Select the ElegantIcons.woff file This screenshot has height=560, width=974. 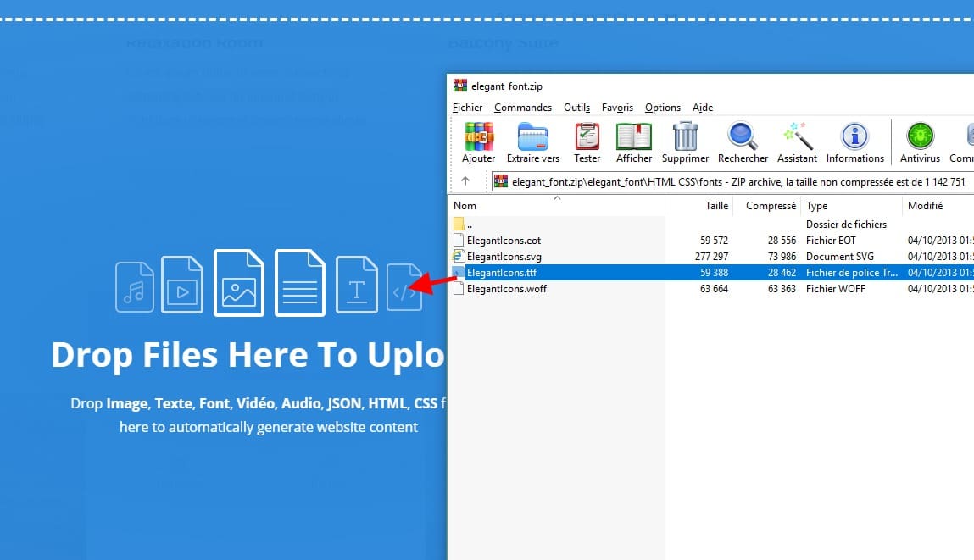pyautogui.click(x=506, y=289)
